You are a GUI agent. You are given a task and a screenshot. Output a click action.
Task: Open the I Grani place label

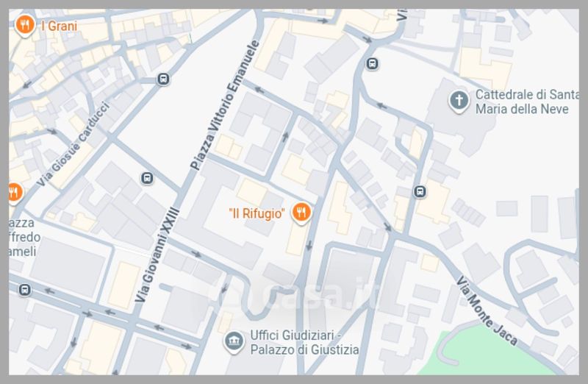[x=60, y=26]
